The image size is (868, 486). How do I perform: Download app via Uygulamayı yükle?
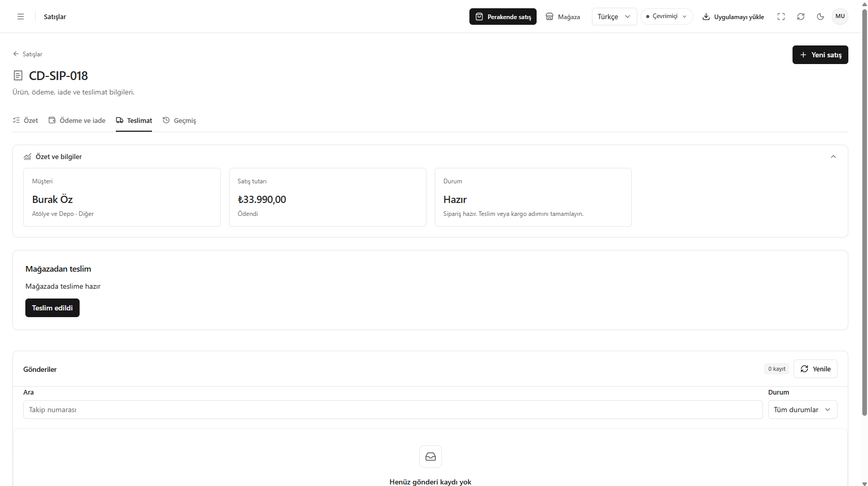tap(733, 17)
